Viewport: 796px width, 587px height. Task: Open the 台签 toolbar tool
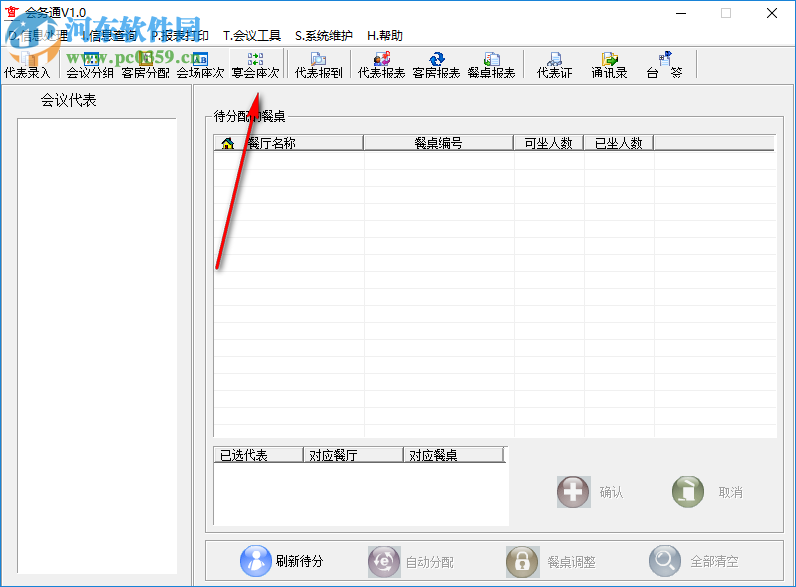[665, 64]
